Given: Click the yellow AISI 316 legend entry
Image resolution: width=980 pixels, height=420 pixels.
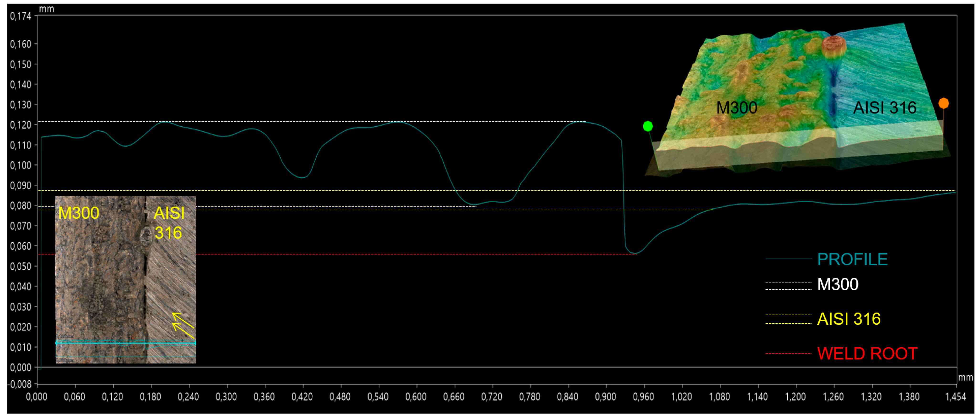Looking at the screenshot, I should 848,319.
